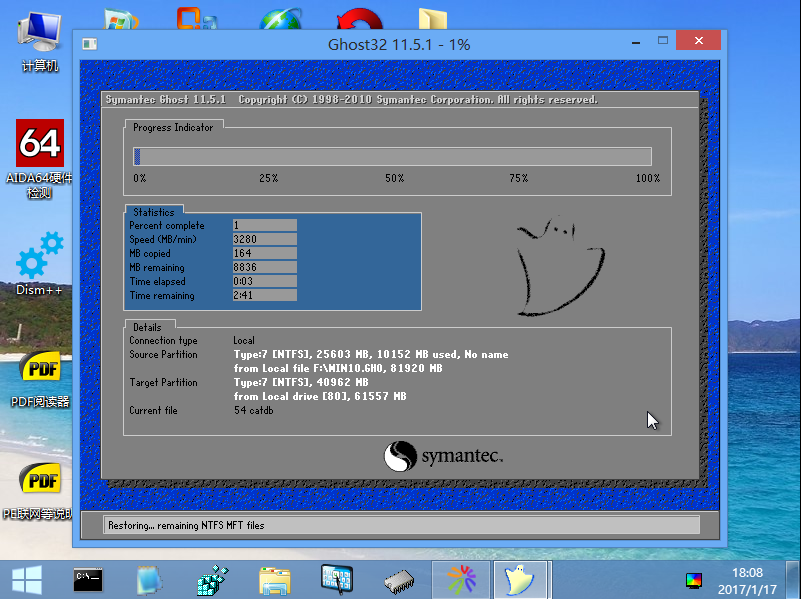The image size is (801, 599).
Task: Close the Ghost32 window
Action: 698,40
